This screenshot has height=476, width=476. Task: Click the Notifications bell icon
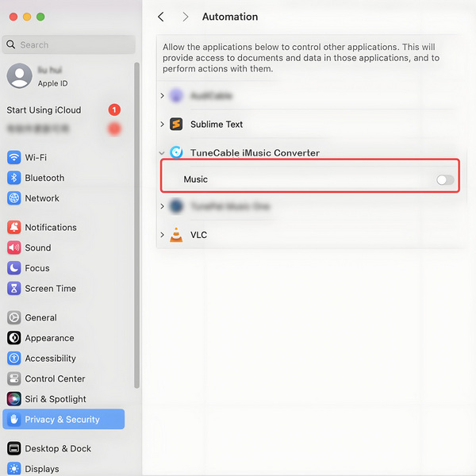coord(14,228)
